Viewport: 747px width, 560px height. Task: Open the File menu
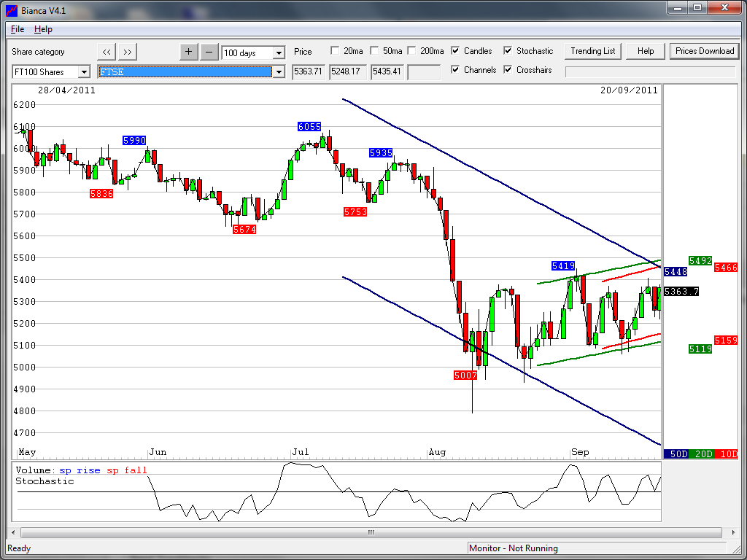[18, 29]
